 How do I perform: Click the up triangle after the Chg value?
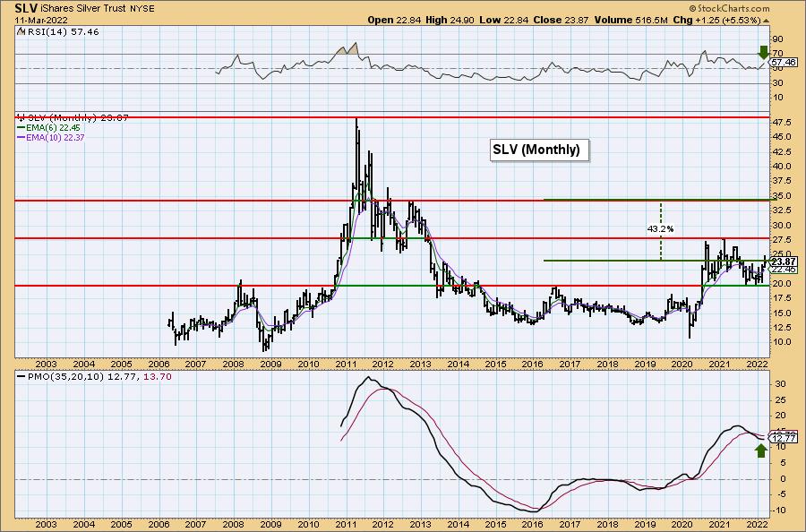pyautogui.click(x=767, y=21)
